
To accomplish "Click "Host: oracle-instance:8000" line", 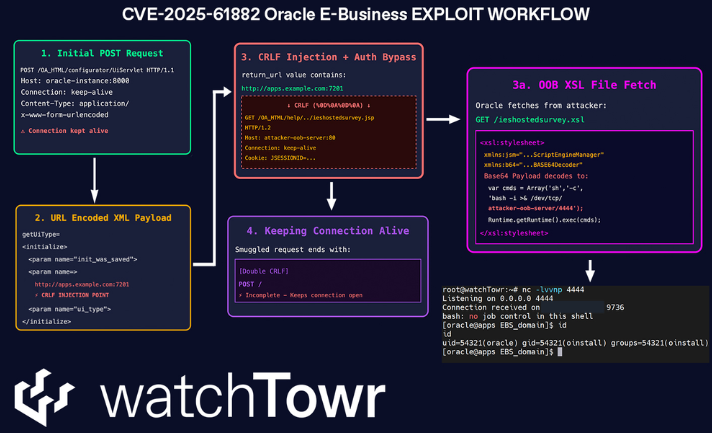I will (x=75, y=81).
